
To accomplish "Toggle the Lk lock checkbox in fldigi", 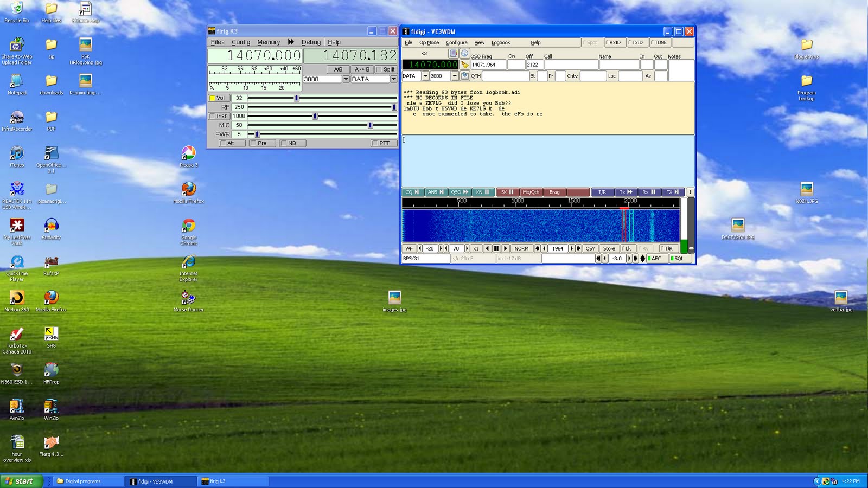I will pyautogui.click(x=629, y=248).
